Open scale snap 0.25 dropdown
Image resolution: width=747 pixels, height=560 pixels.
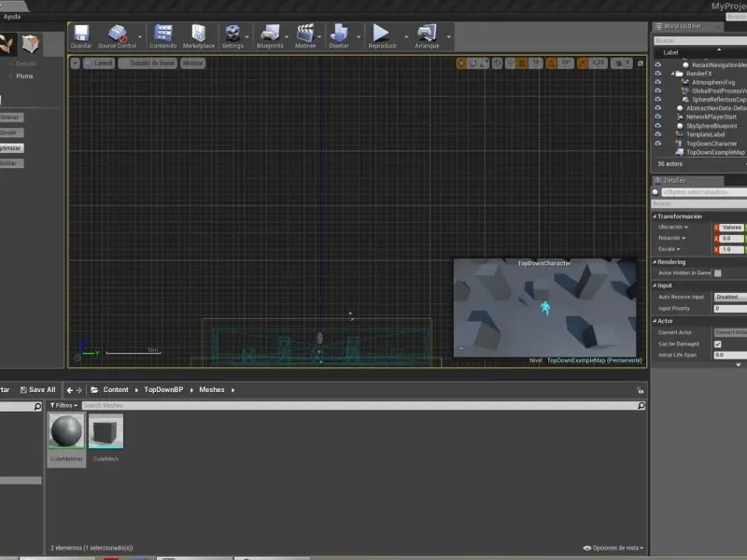pos(598,63)
